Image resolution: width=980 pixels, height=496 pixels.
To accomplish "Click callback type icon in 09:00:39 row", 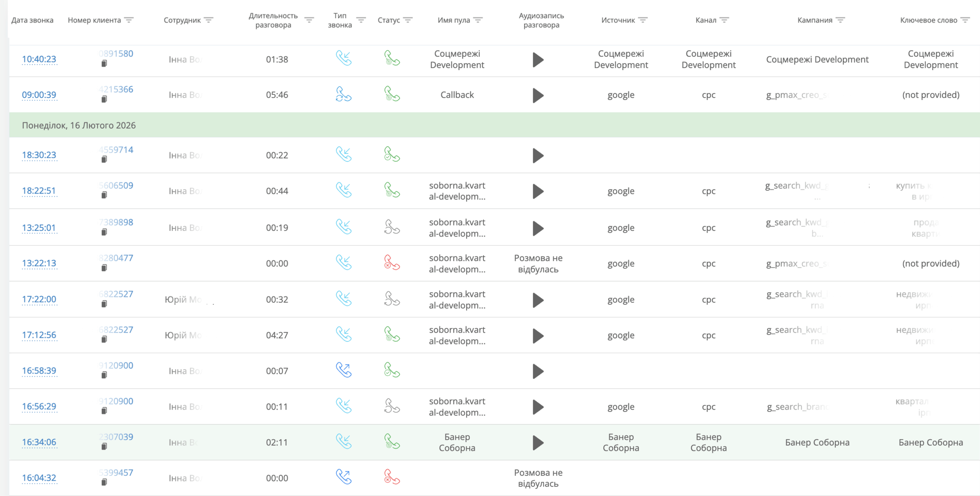I will tap(343, 94).
